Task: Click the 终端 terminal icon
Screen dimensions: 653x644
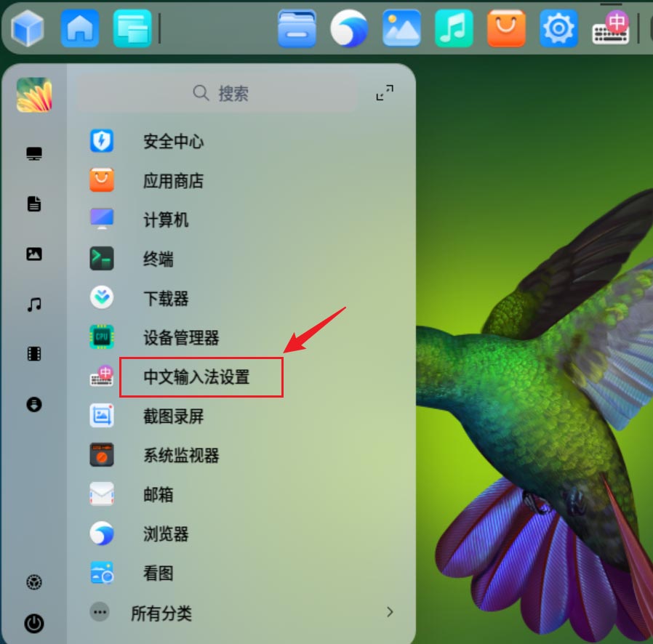Action: (x=102, y=259)
